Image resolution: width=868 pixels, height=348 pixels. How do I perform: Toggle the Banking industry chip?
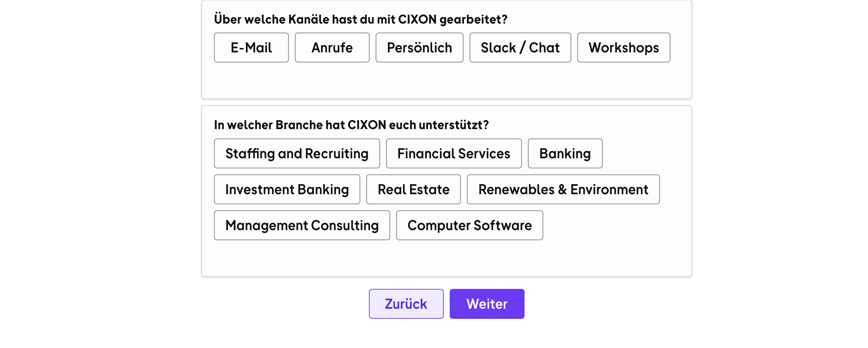[565, 153]
